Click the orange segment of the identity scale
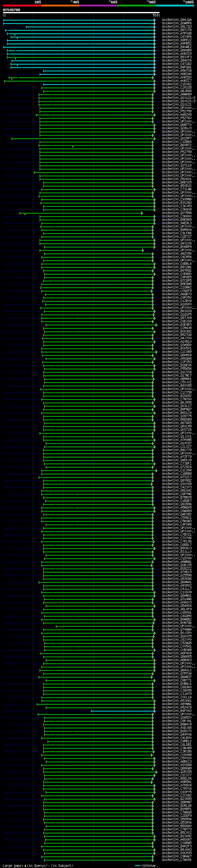This screenshot has height=868, width=197. tap(60, 6)
